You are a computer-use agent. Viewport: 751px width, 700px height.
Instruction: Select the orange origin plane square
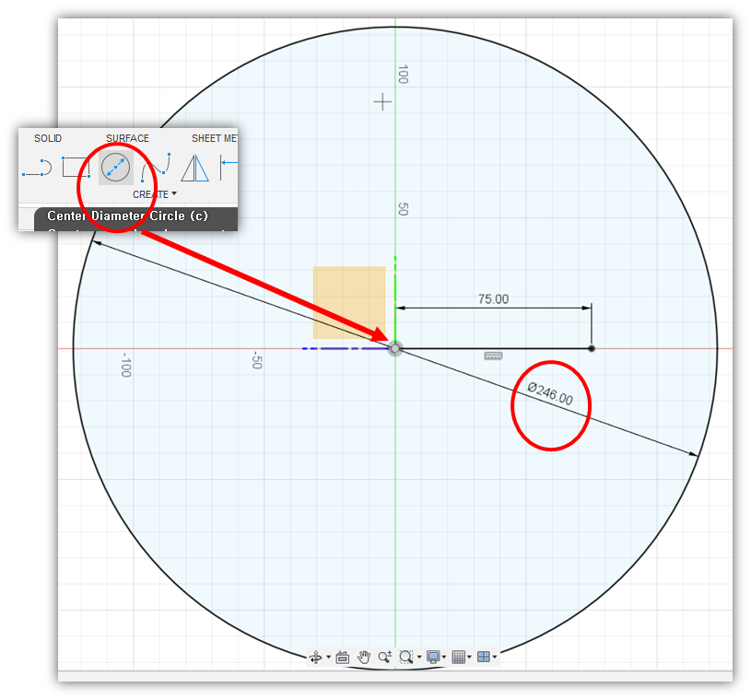coord(349,303)
